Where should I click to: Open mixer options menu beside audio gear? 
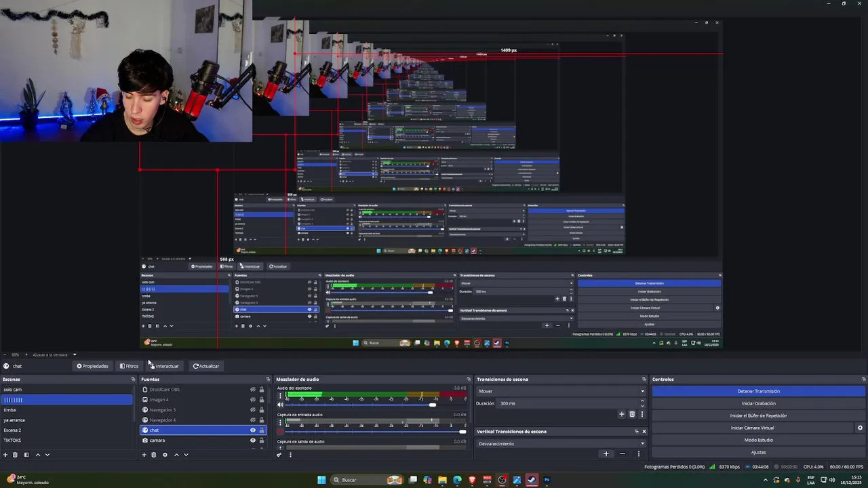click(290, 455)
